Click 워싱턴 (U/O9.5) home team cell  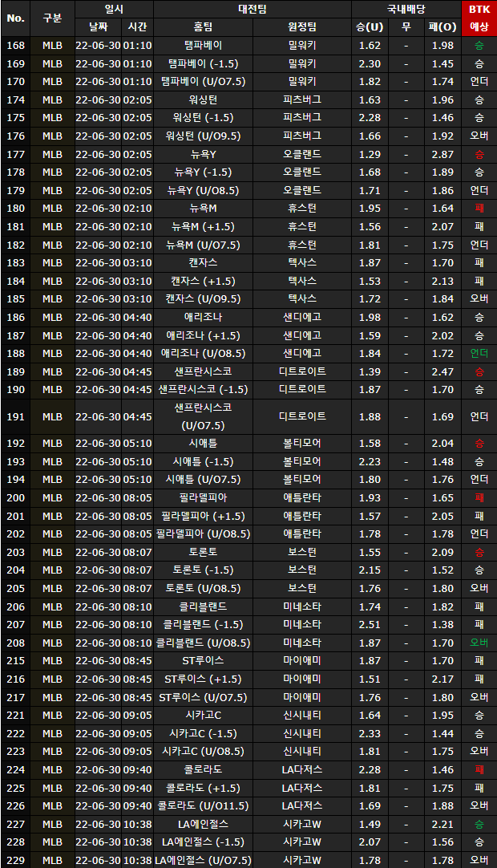(x=203, y=136)
